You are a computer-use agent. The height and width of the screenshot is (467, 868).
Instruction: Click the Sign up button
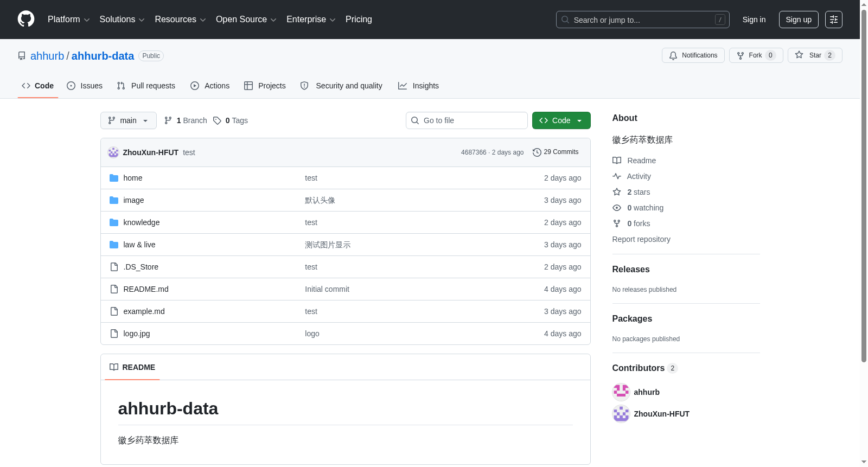click(799, 20)
